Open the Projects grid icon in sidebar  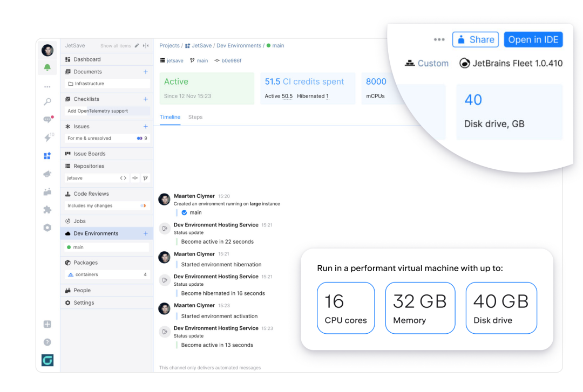click(47, 156)
